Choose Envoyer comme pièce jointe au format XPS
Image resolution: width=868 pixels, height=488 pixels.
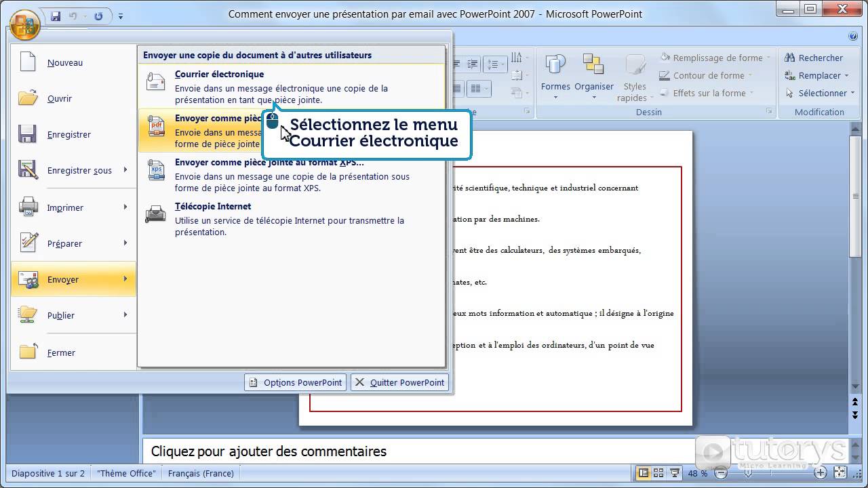click(292, 175)
